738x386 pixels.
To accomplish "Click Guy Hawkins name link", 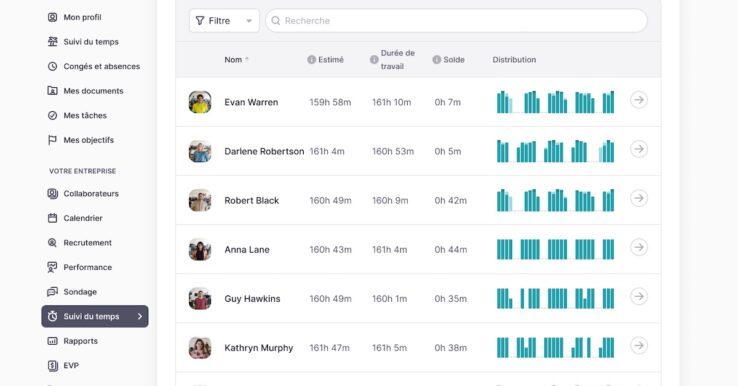I will click(252, 298).
